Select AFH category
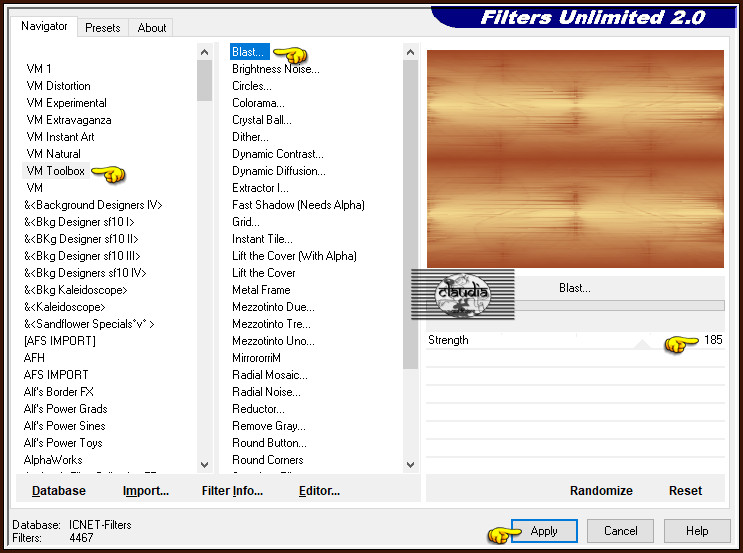Viewport: 743px width, 553px height. point(34,358)
